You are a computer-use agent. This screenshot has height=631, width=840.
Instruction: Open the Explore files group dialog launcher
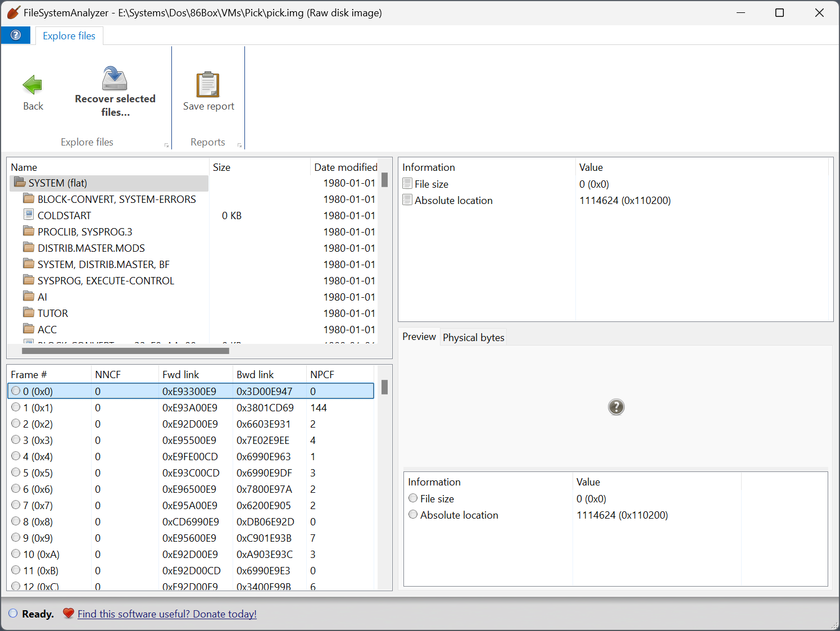(166, 145)
